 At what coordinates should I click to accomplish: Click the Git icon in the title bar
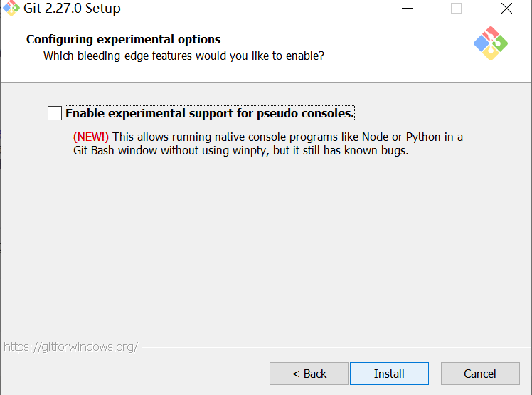pyautogui.click(x=11, y=9)
